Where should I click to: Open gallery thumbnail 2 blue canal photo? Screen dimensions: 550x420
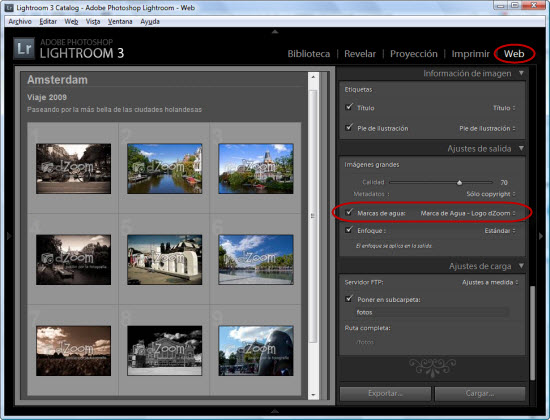pos(165,168)
